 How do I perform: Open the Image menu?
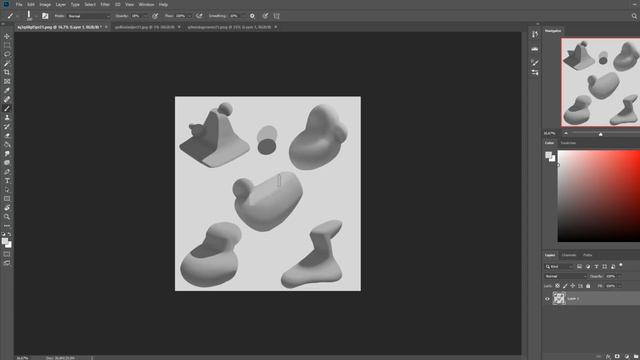tap(45, 4)
